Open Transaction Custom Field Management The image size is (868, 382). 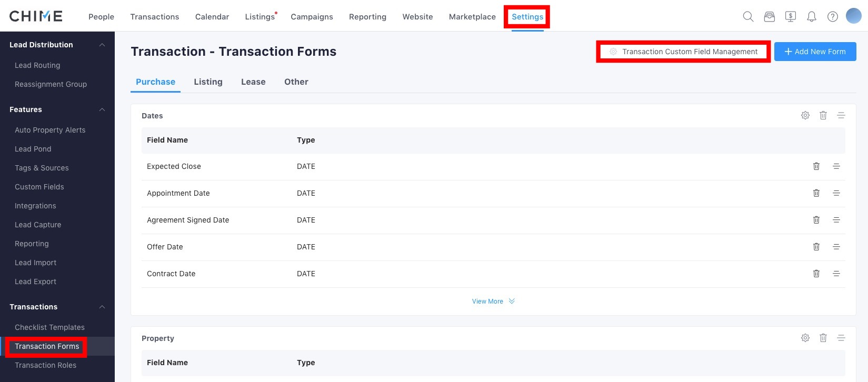tap(683, 52)
